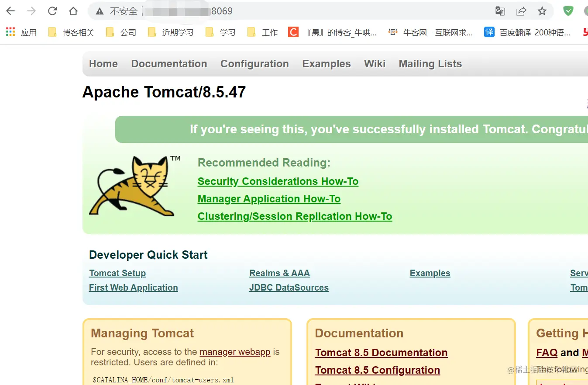Screen dimensions: 588x385
Task: Open the First Web Application link
Action: 134,288
